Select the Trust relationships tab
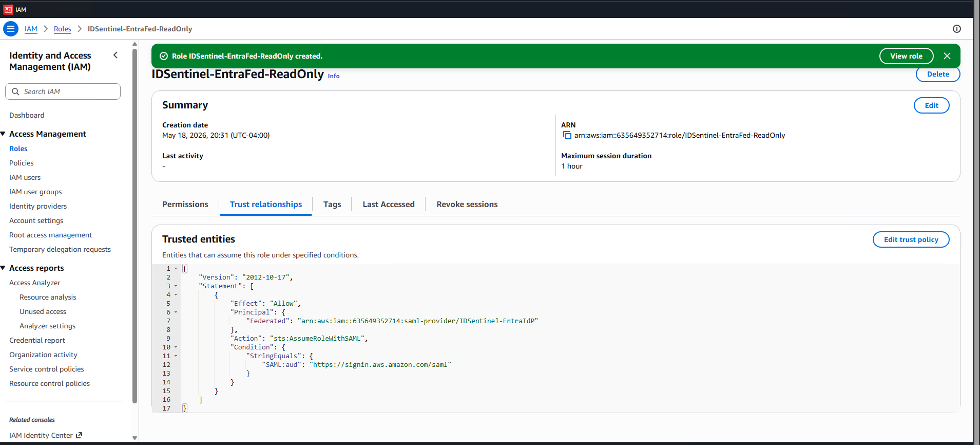This screenshot has width=980, height=445. click(266, 204)
